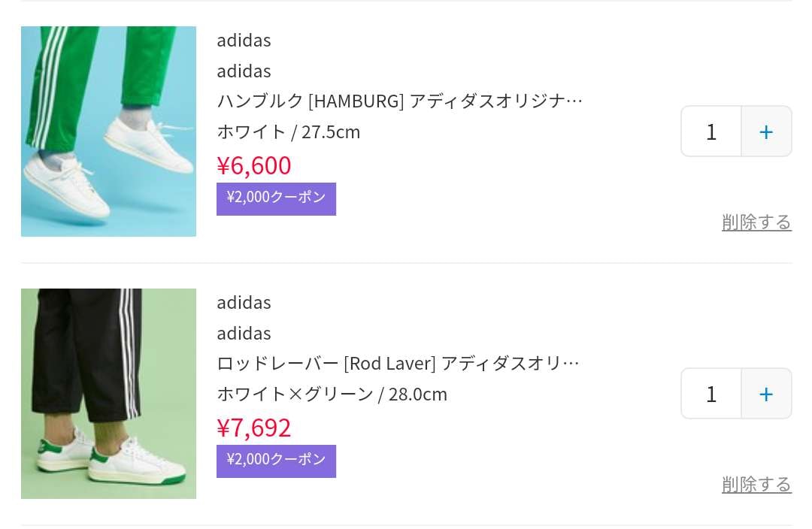The width and height of the screenshot is (812, 529).
Task: Click the adidas brand name above Rod Laver
Action: 244,302
